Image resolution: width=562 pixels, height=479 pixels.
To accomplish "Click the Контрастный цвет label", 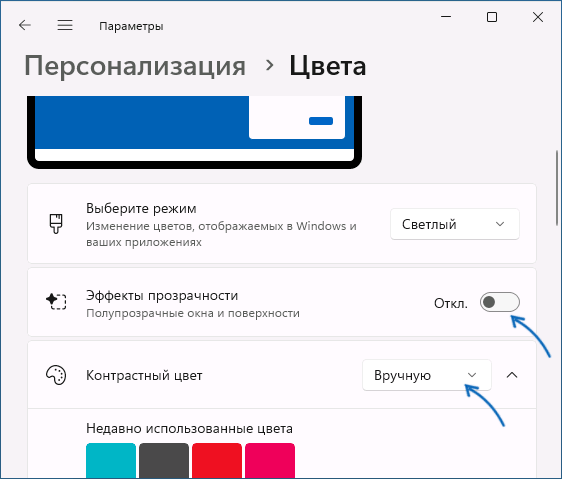I will tap(144, 375).
